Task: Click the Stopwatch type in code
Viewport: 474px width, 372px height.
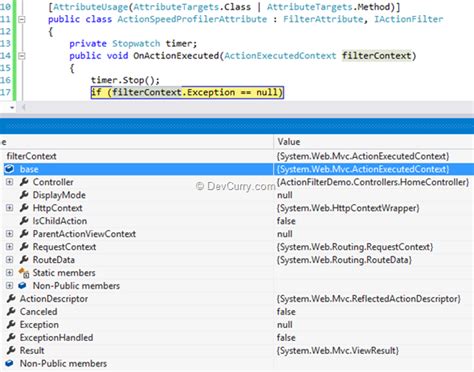Action: tap(136, 44)
